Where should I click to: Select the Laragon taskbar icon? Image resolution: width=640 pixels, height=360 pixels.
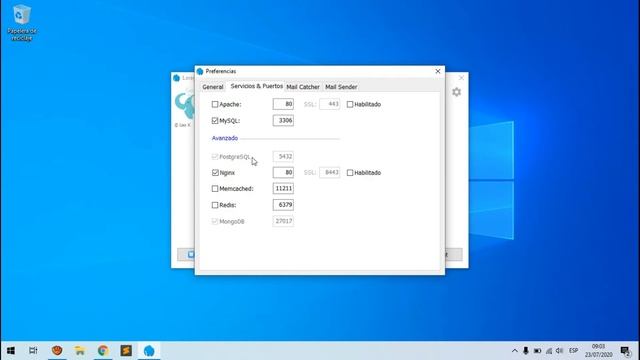pyautogui.click(x=149, y=351)
